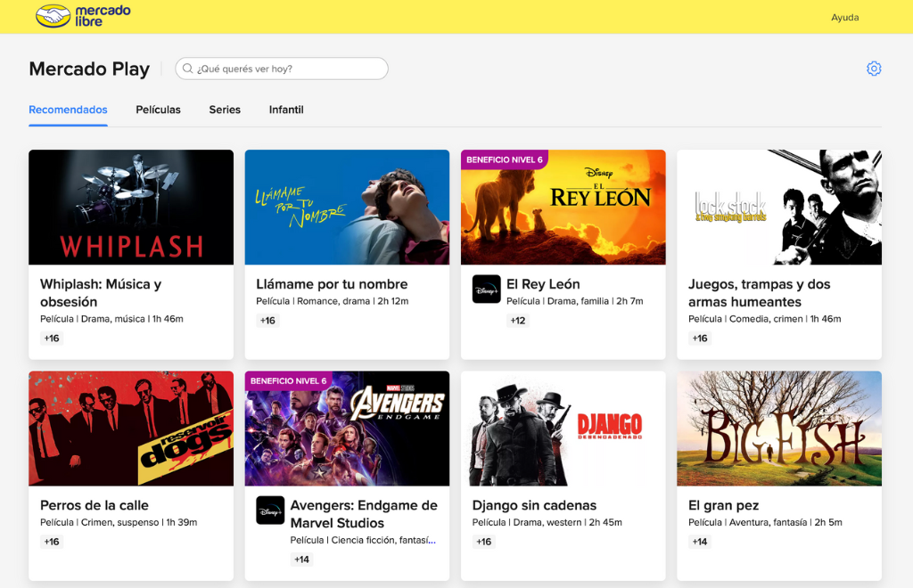
Task: Focus the '¿Qué querés ver hoy?' search box
Action: tap(282, 69)
